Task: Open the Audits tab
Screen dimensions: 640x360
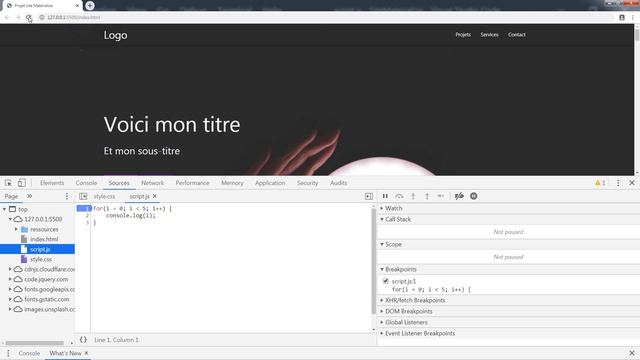Action: pyautogui.click(x=338, y=183)
